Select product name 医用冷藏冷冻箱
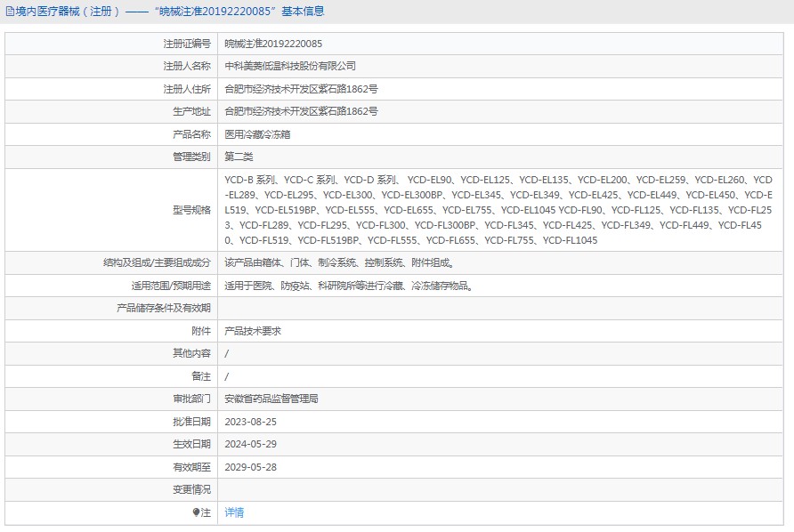This screenshot has height=532, width=794. [257, 134]
